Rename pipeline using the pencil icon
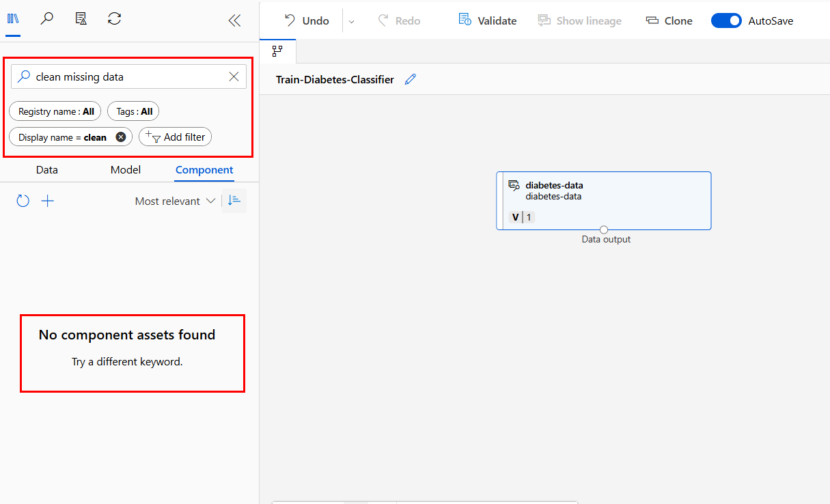Viewport: 830px width, 504px height. 411,79
